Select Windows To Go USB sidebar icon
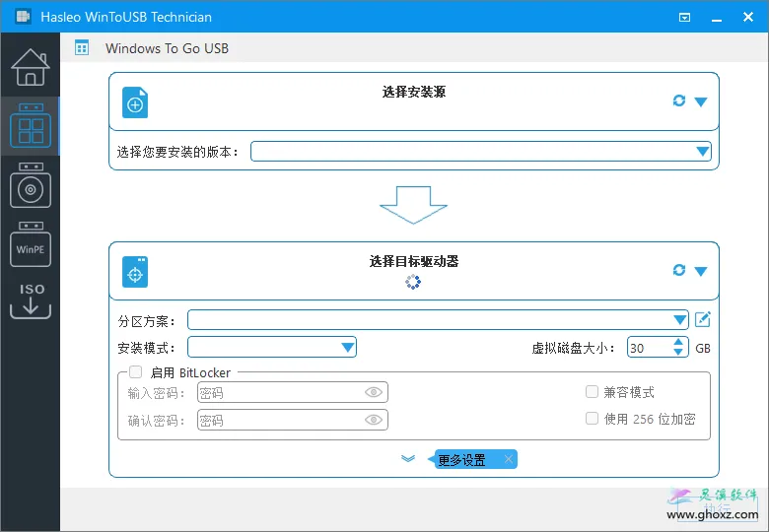This screenshot has width=769, height=532. tap(31, 126)
